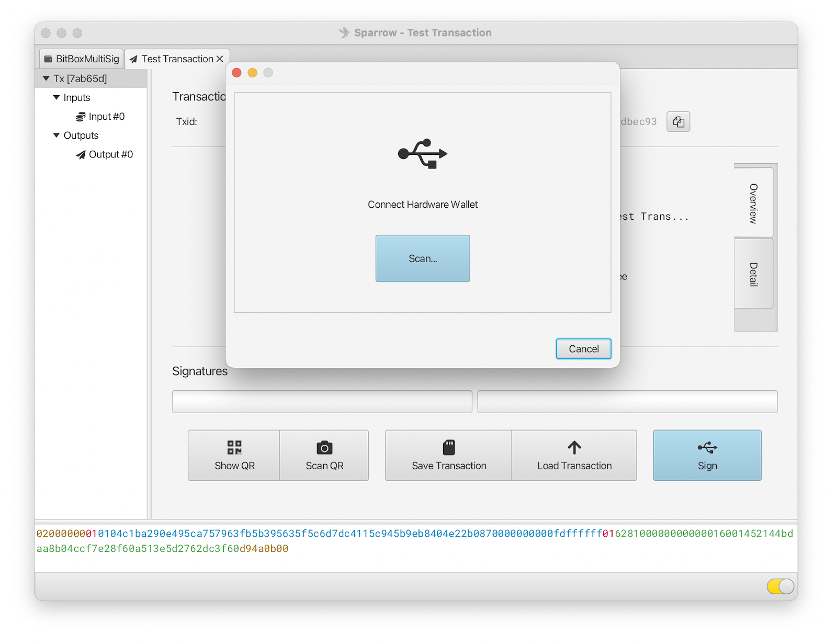The height and width of the screenshot is (644, 837).
Task: Click the raw transaction hex text
Action: 415,541
